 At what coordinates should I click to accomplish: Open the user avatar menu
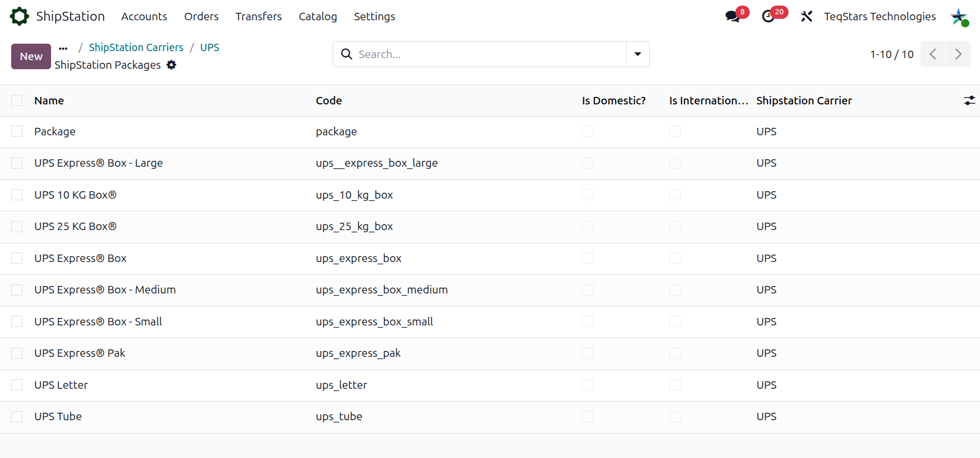tap(959, 17)
